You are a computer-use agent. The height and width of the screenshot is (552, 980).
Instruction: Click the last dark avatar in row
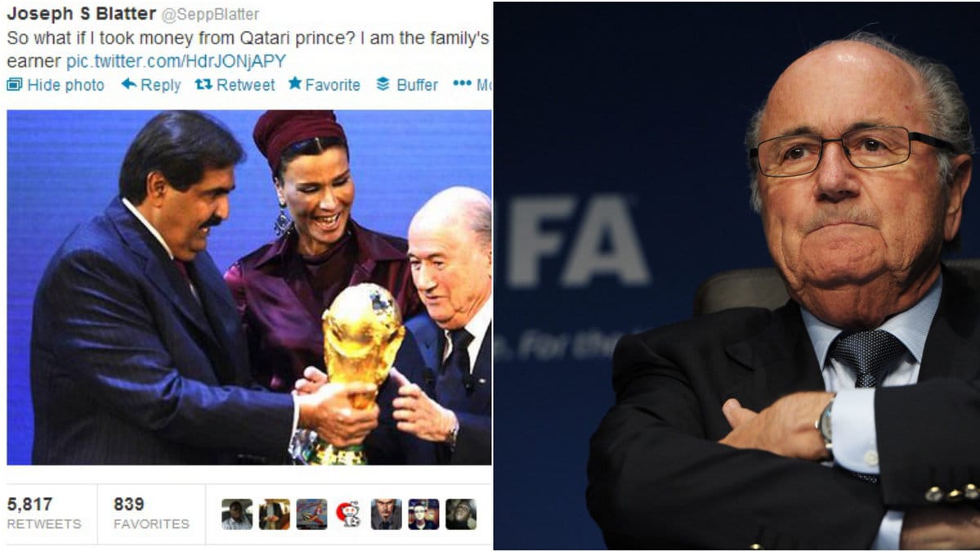tap(461, 514)
